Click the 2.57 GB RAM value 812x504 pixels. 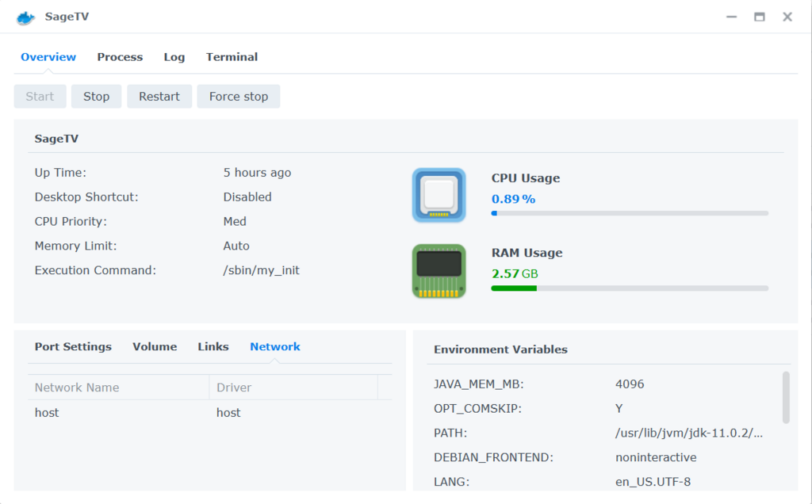[515, 273]
